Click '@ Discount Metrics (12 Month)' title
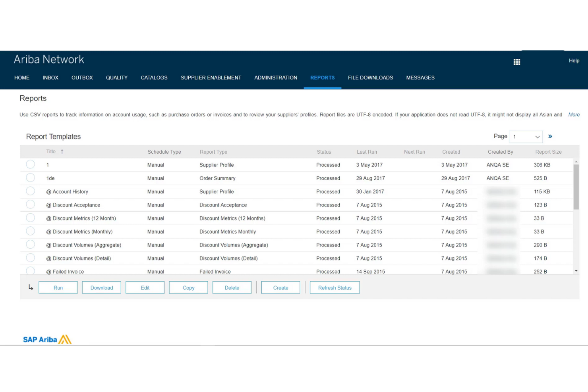The image size is (588, 392). 81,218
